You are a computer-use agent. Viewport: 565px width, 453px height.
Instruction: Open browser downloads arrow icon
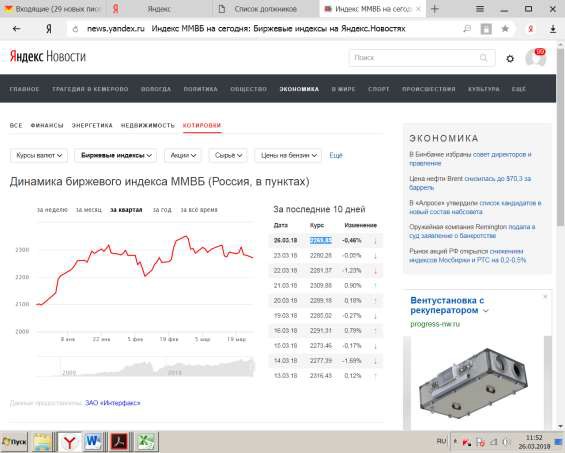click(x=553, y=29)
